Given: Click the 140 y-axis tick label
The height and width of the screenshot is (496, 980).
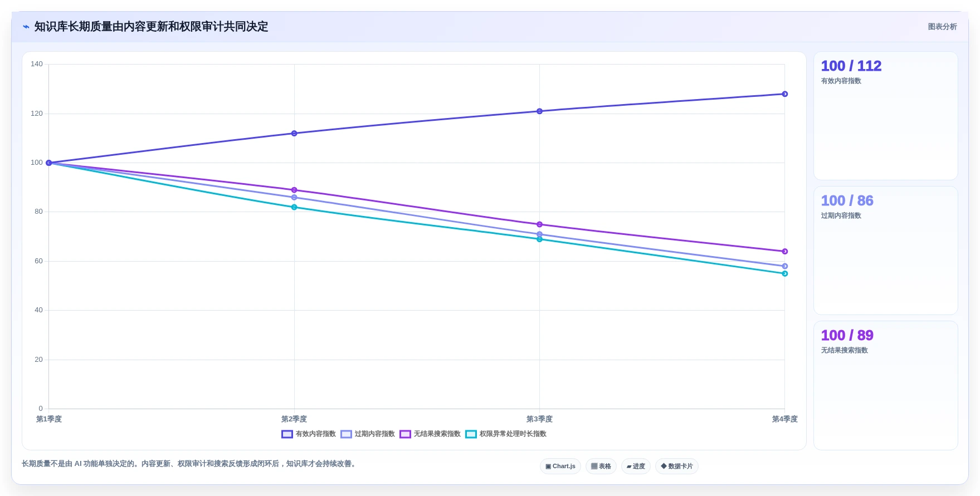Looking at the screenshot, I should (x=37, y=64).
